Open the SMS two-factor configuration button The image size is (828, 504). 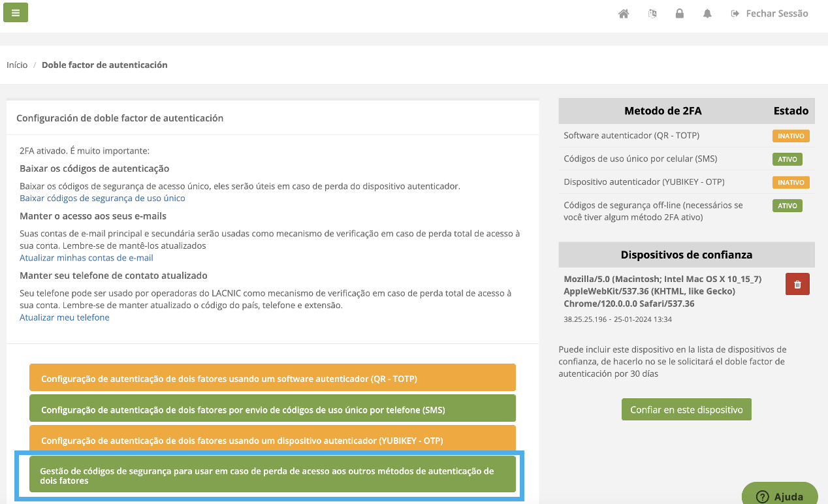click(272, 409)
